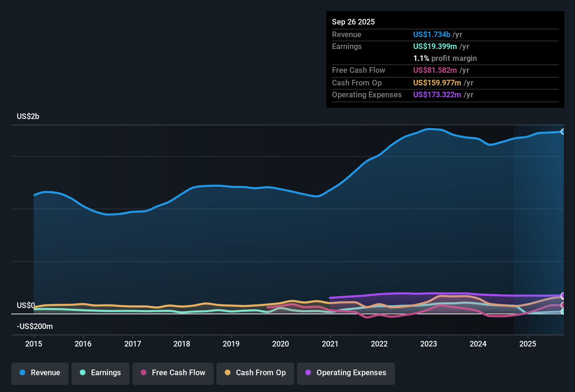Click the teal Earnings dot in the legend
575x392 pixels.
coord(83,373)
